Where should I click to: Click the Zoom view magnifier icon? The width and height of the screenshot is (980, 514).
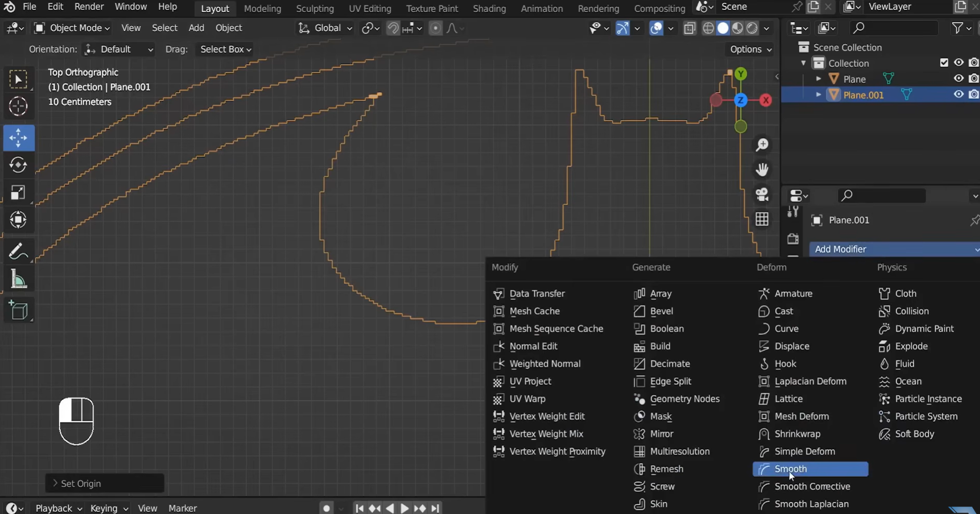[x=762, y=145]
